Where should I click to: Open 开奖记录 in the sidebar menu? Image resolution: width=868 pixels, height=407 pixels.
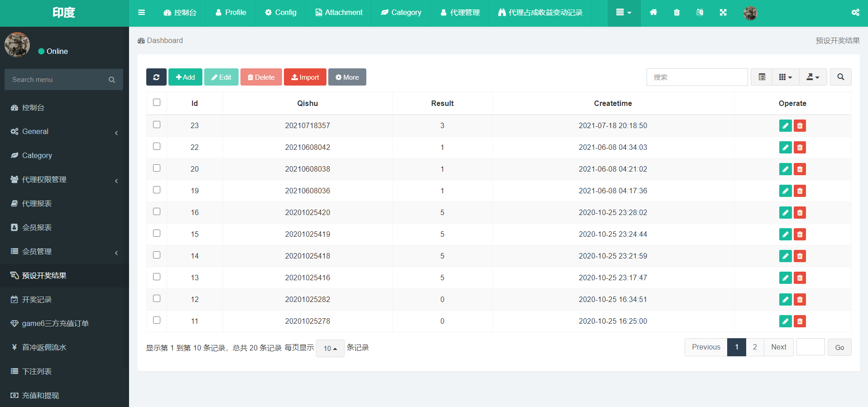(x=37, y=300)
